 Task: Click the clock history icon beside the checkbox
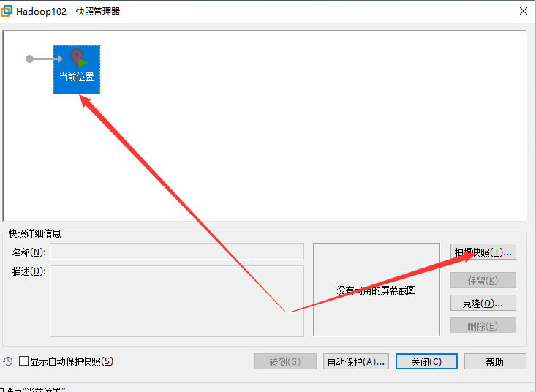tap(8, 361)
